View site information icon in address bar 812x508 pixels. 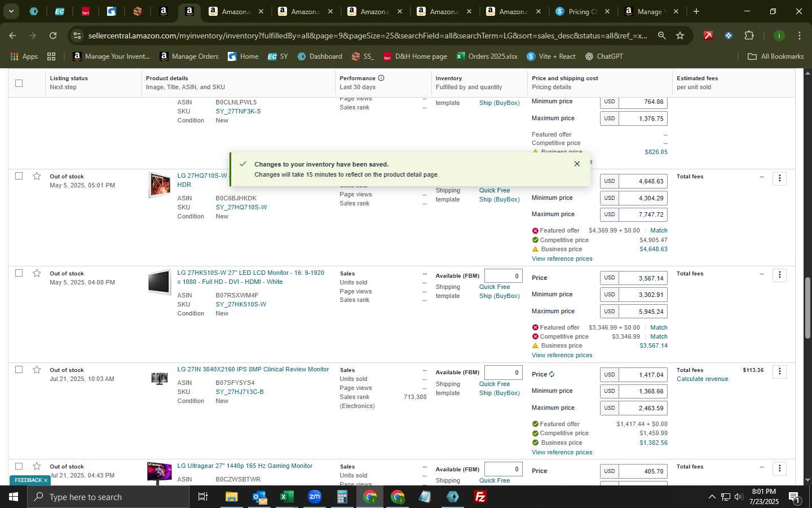pyautogui.click(x=77, y=36)
